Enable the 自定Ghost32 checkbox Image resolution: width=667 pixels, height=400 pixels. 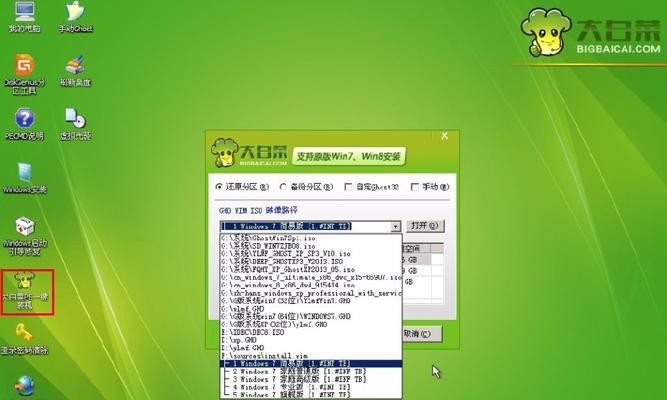(348, 187)
